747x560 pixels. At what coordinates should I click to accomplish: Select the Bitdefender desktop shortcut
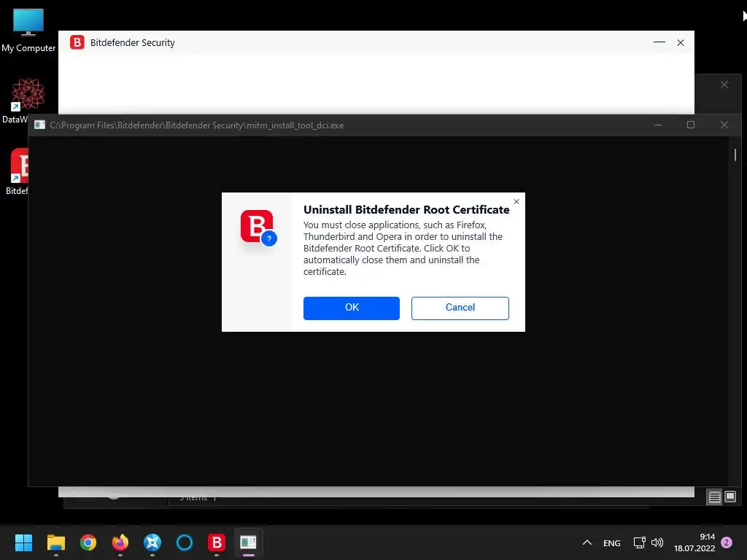coord(18,171)
